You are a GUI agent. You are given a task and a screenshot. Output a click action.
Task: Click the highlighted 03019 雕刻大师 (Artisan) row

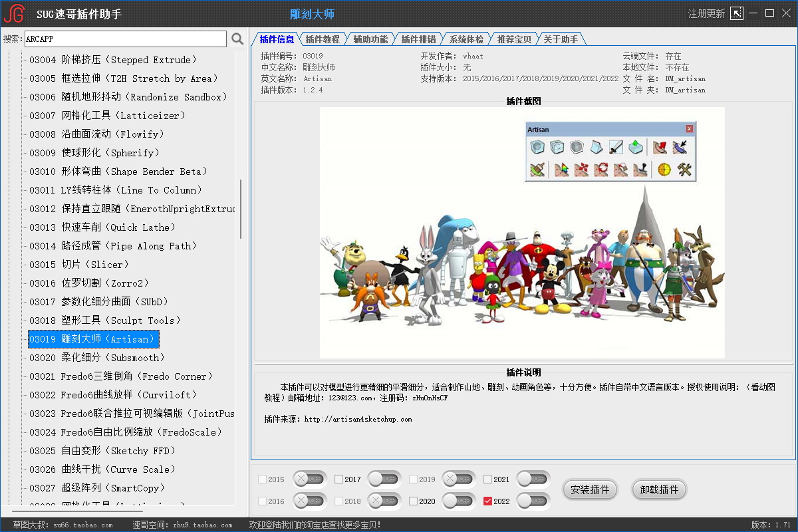point(94,339)
